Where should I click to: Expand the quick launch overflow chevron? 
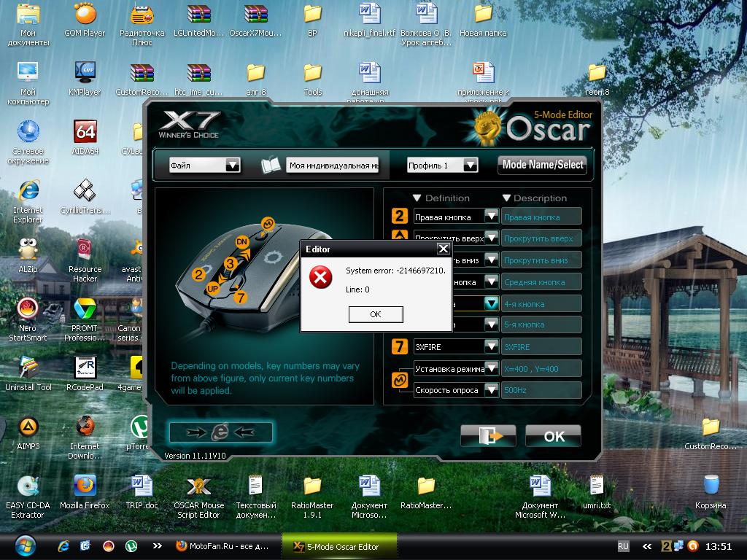click(x=158, y=546)
